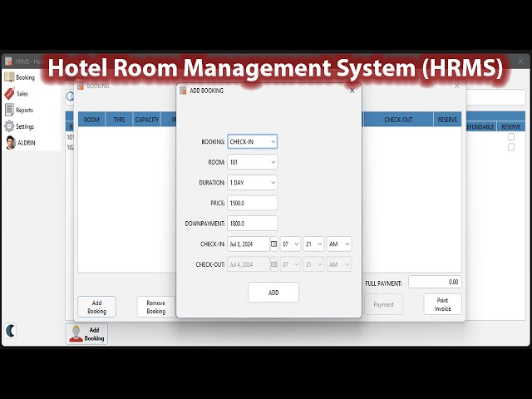The height and width of the screenshot is (399, 532).
Task: Close the ADD BOOKING dialog
Action: point(352,91)
